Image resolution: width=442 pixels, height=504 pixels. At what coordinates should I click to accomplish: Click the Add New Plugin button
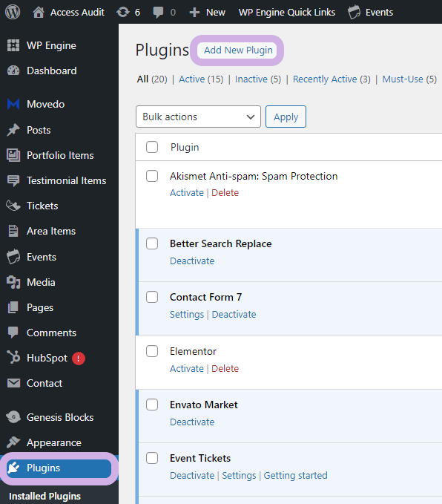(238, 50)
